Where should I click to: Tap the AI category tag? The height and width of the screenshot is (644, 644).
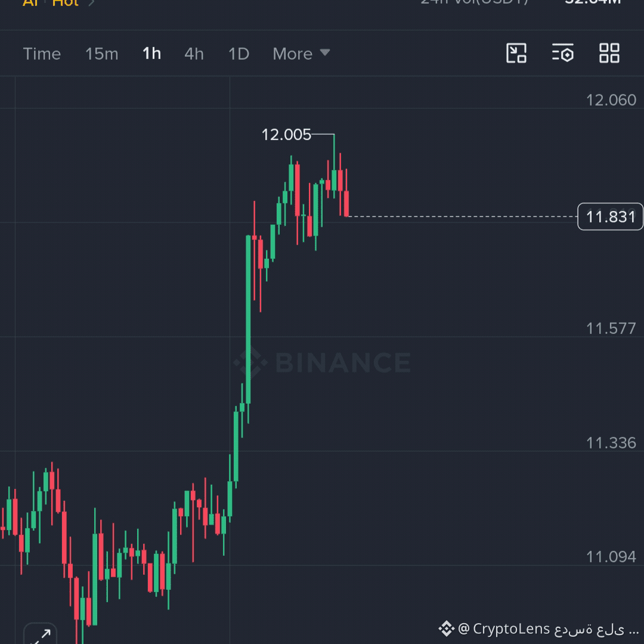(30, 4)
